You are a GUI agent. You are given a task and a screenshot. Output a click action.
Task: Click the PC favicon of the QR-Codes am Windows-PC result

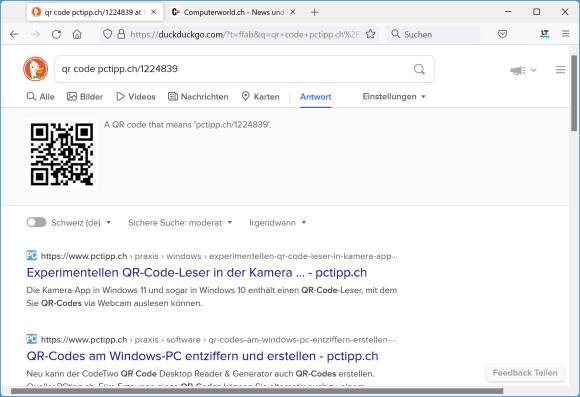click(x=31, y=339)
